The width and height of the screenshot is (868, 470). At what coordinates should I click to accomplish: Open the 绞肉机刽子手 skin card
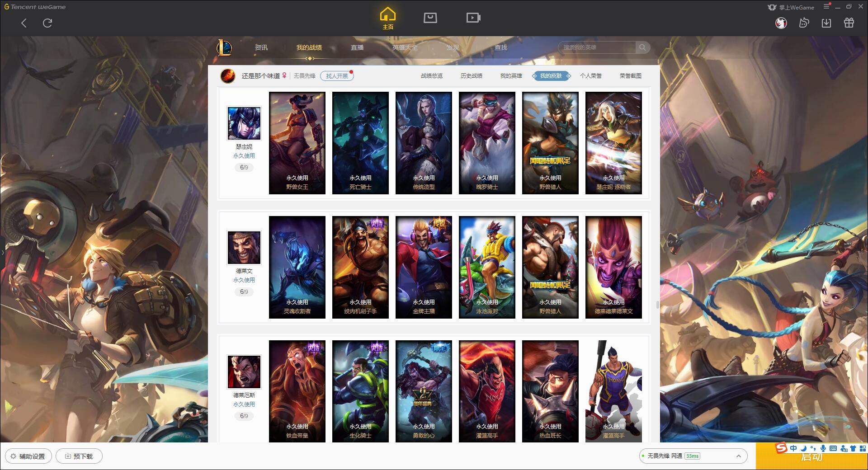(360, 267)
